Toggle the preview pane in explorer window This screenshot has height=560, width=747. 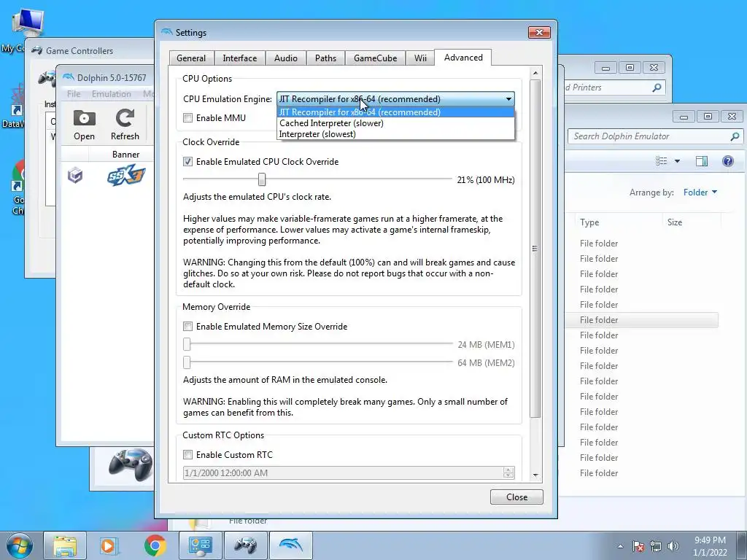pyautogui.click(x=702, y=161)
